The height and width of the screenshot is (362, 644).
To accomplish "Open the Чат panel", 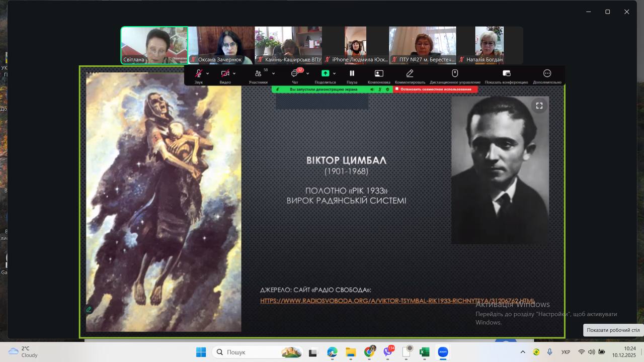I will click(295, 74).
